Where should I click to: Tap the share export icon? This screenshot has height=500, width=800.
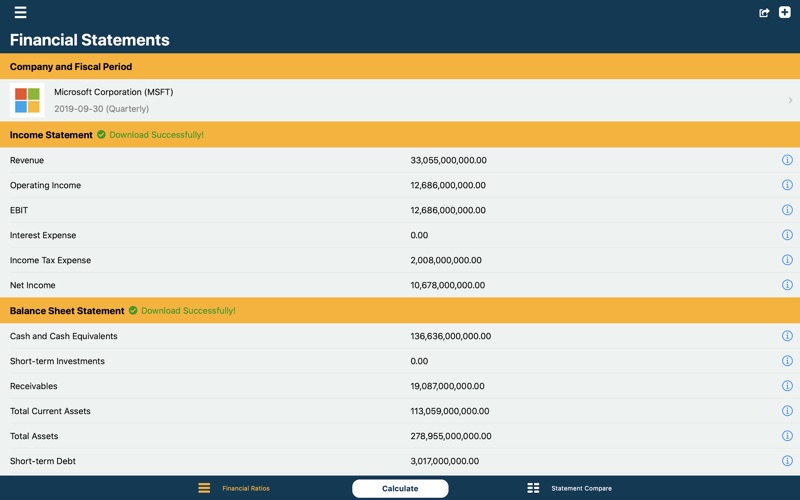[x=764, y=13]
